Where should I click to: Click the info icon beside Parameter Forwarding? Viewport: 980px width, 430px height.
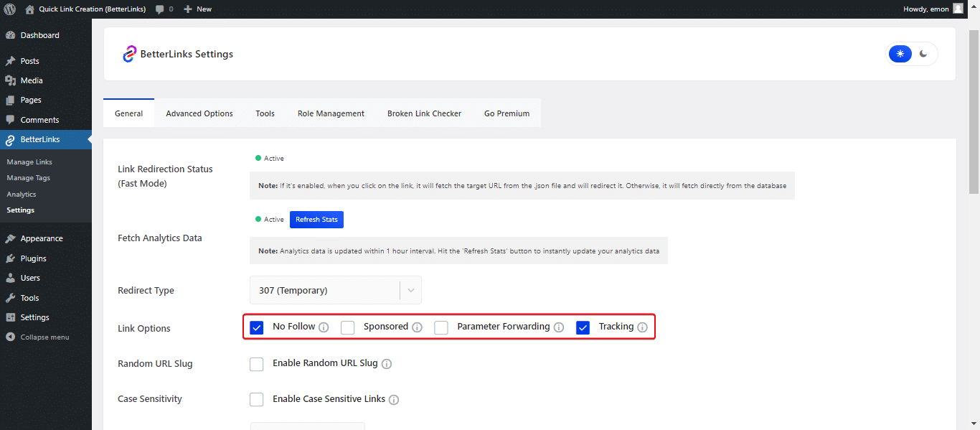(559, 327)
